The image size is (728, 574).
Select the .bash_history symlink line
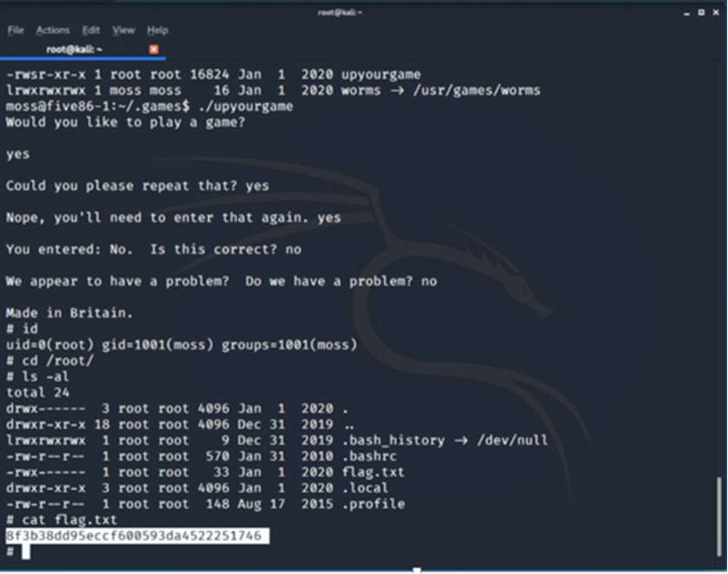tap(260, 440)
